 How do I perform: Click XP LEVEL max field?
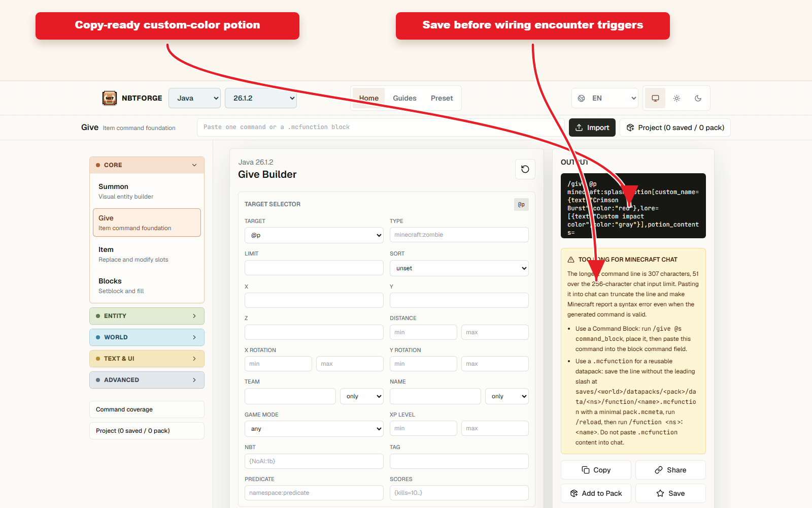click(x=495, y=428)
